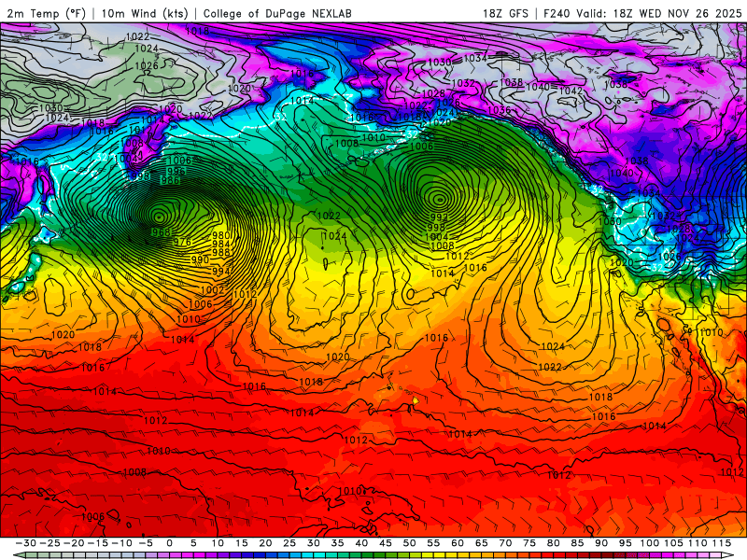This screenshot has width=747, height=560.
Task: Pick the 75 tick on temperature scale
Action: click(x=529, y=543)
